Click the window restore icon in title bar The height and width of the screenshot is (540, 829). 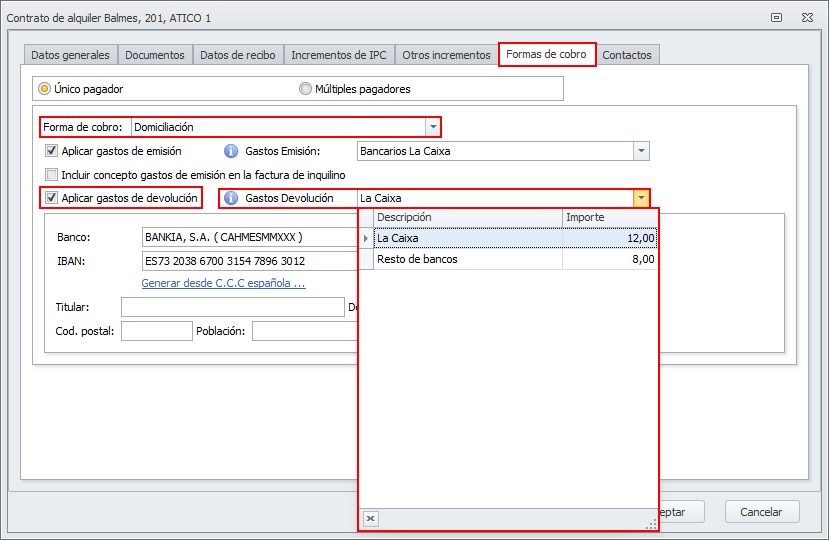click(x=776, y=17)
